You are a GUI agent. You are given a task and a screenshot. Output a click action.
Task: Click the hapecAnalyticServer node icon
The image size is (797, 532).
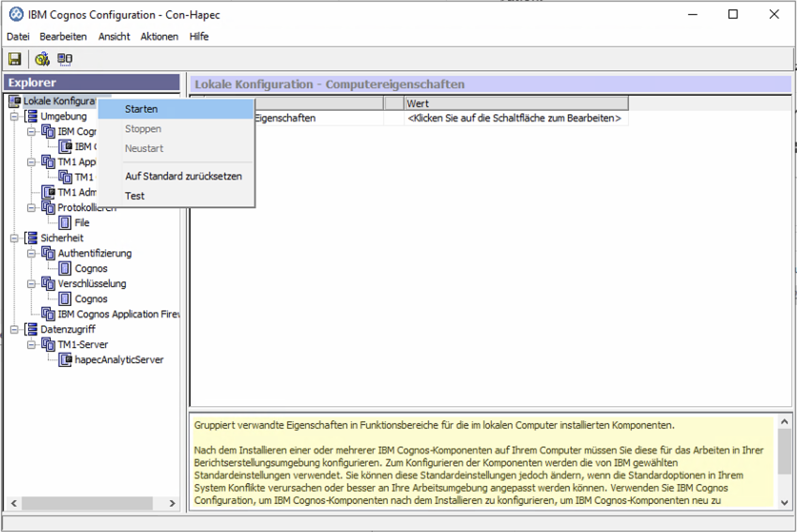click(65, 360)
